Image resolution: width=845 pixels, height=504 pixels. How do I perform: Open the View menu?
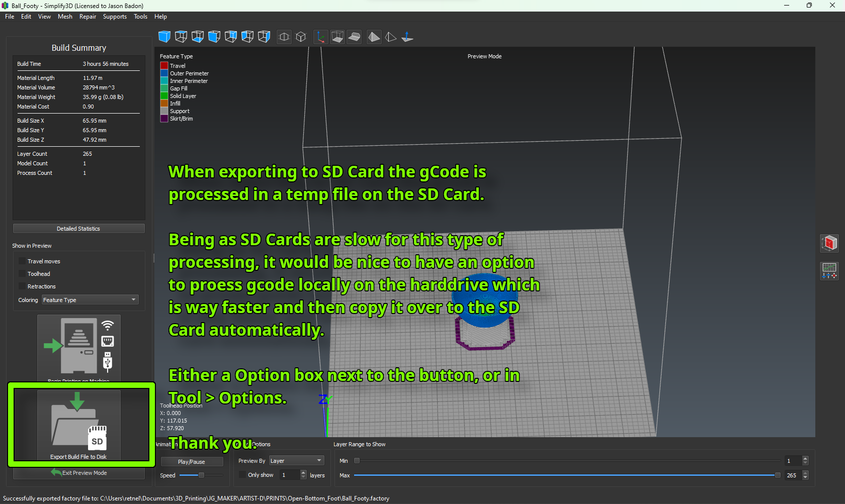tap(44, 17)
